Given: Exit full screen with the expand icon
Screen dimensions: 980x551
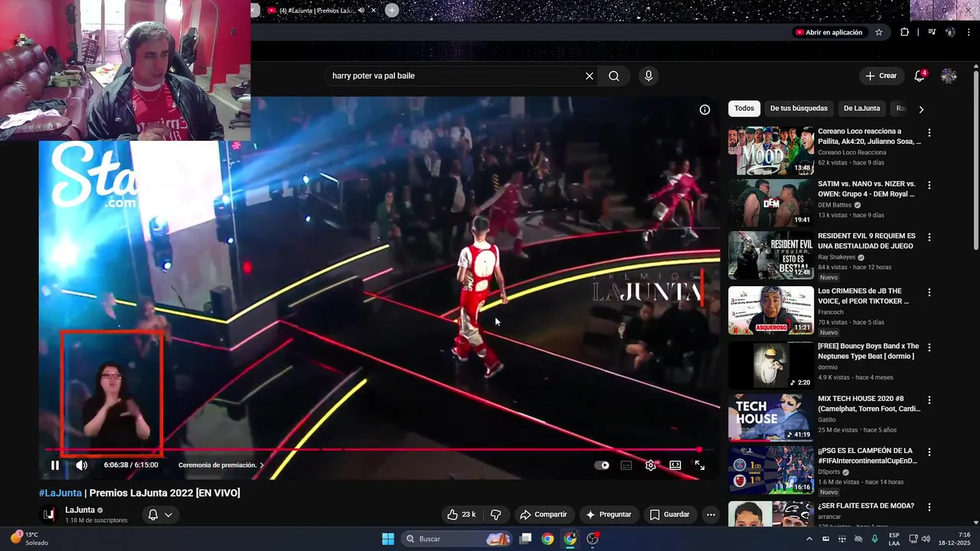Looking at the screenshot, I should (x=700, y=465).
